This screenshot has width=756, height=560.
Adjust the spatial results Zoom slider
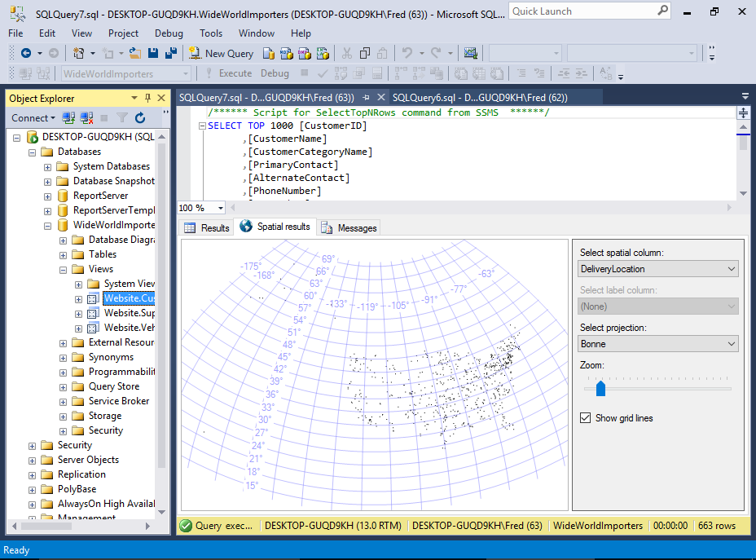(x=600, y=389)
